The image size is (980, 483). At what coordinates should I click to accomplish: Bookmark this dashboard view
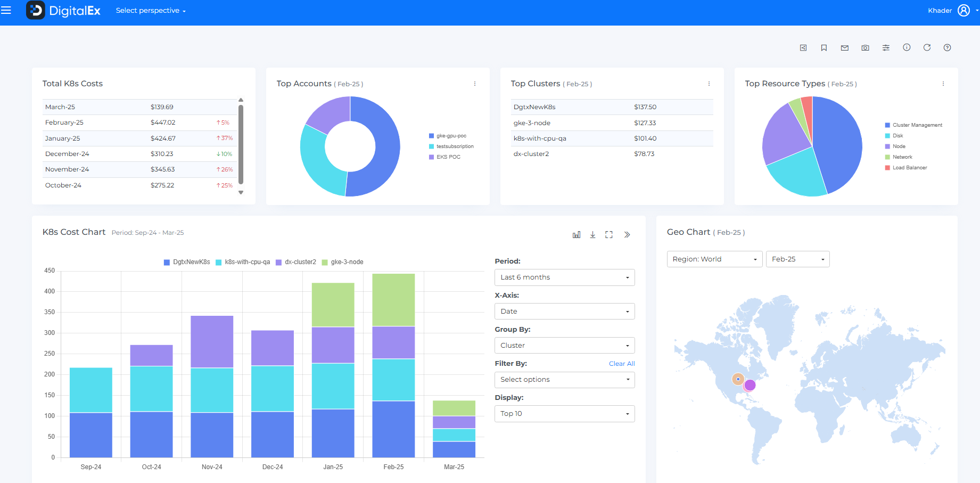click(823, 48)
